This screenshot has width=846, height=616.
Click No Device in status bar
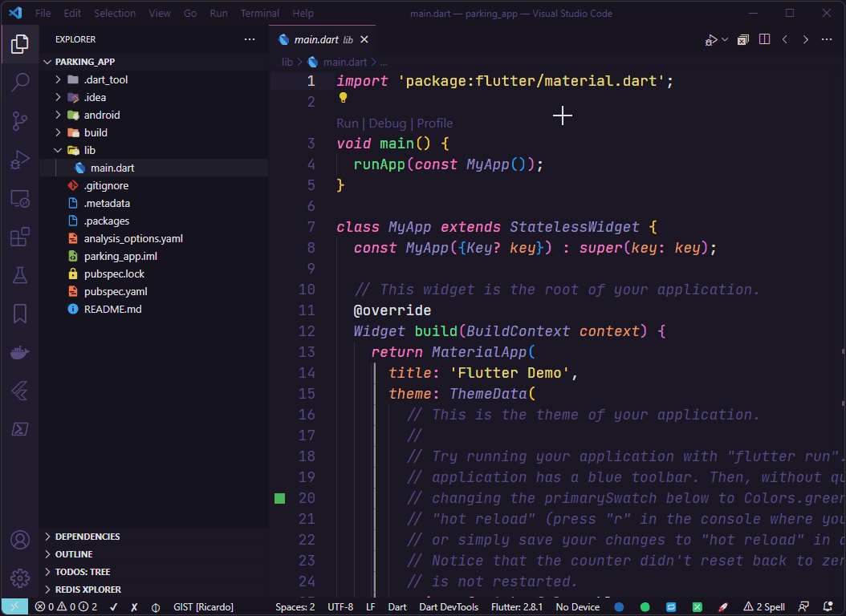(x=577, y=607)
